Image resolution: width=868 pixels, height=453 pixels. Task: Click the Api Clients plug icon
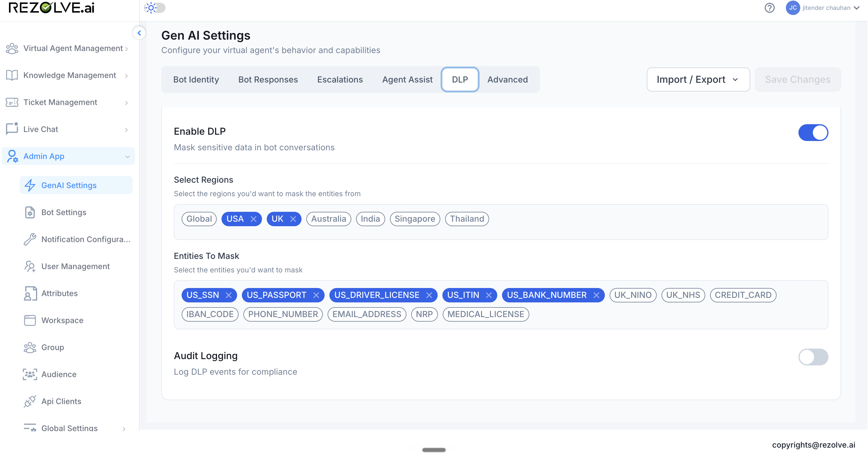30,401
